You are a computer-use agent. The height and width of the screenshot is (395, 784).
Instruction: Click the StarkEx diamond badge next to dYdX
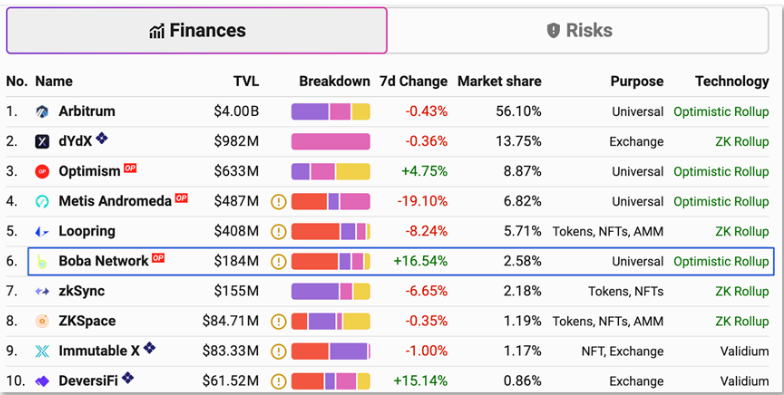102,138
